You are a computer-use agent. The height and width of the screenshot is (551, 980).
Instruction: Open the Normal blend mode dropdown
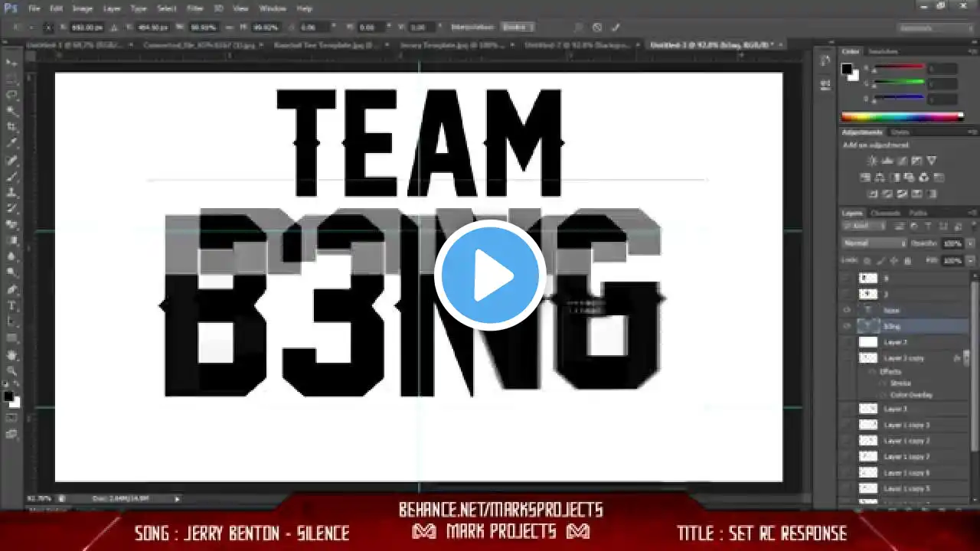[875, 243]
